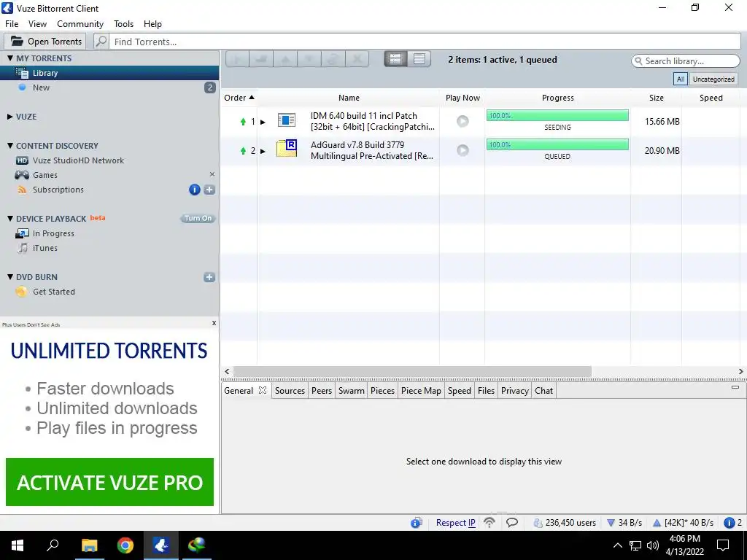Remove the Games sidebar entry
Viewport: 747px width, 560px height.
(212, 175)
